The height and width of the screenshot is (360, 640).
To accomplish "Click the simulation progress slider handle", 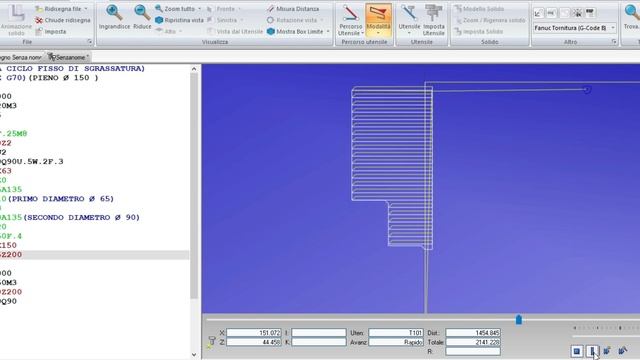I will (x=518, y=319).
